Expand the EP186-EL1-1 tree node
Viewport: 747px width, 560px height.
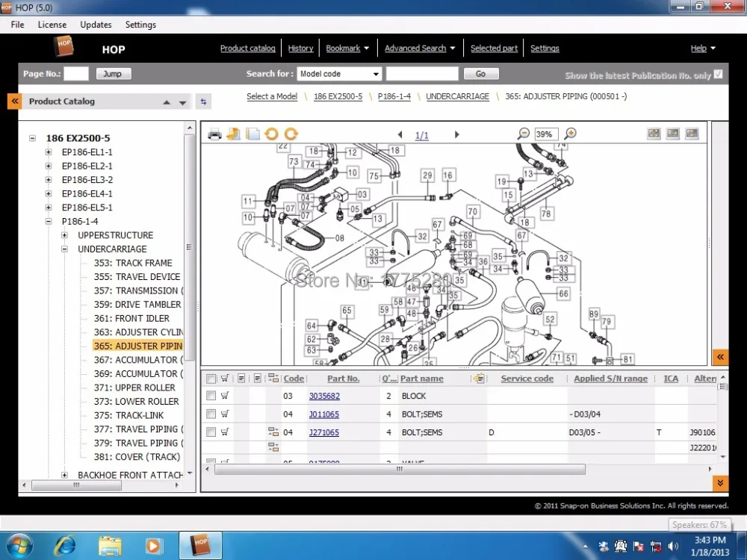click(49, 152)
